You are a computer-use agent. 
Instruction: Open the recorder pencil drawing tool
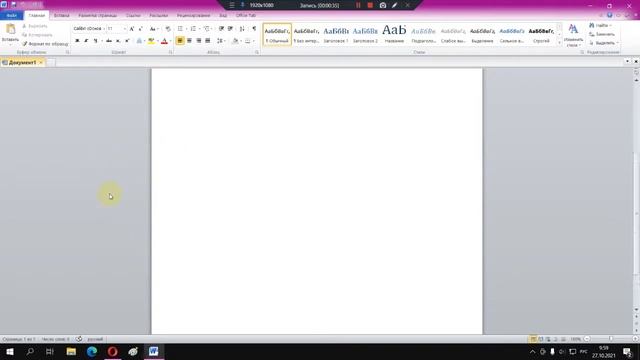coord(395,5)
